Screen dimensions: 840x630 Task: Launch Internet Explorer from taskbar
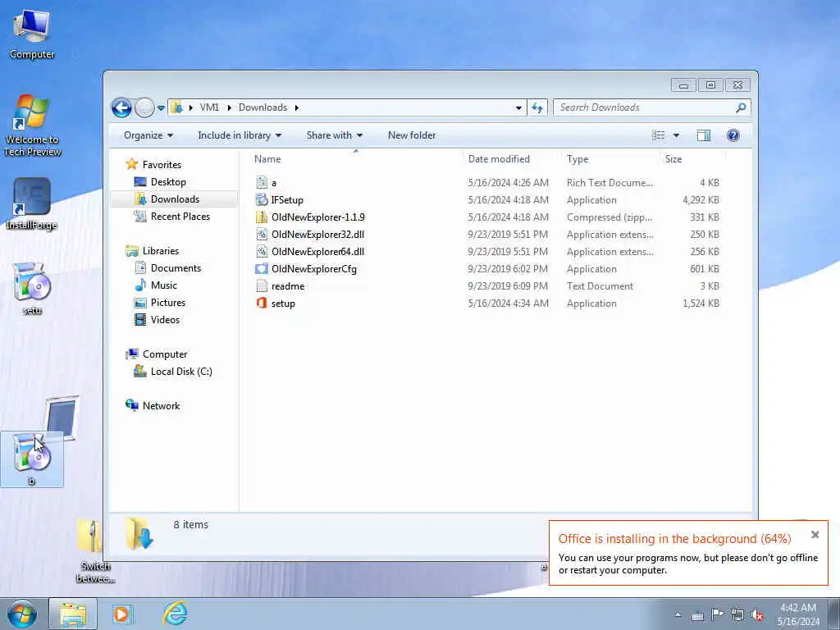(x=176, y=614)
